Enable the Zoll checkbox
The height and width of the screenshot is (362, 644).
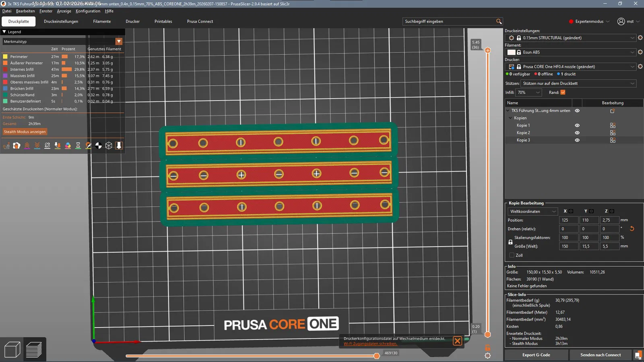pos(512,255)
